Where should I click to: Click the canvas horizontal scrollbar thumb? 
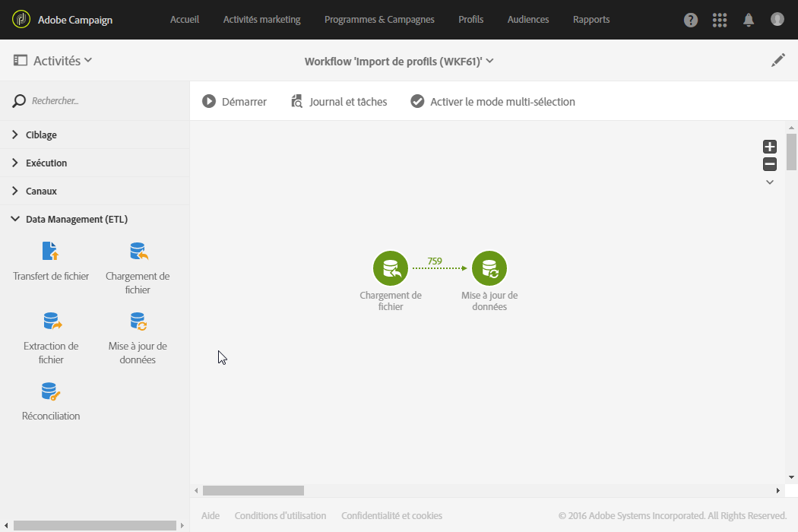tap(253, 490)
